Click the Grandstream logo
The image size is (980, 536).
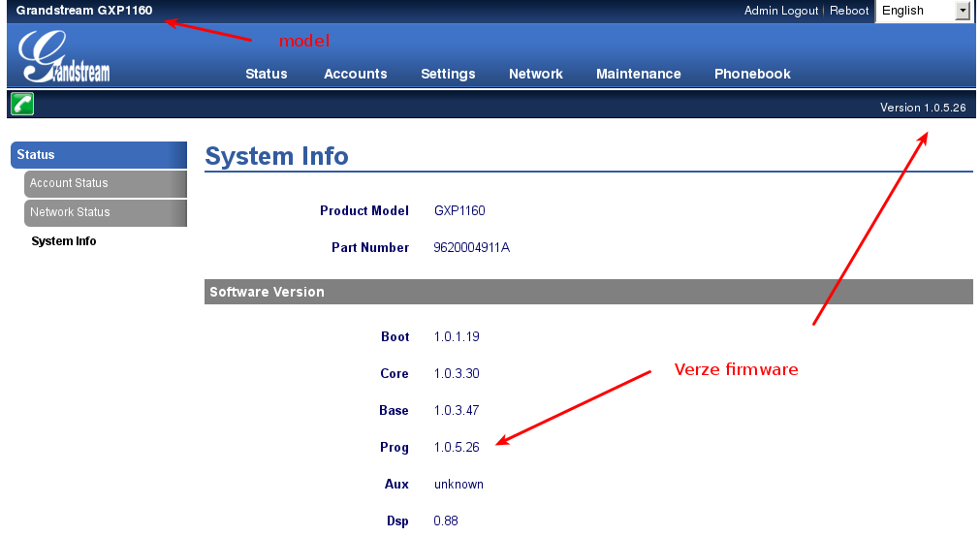64,58
